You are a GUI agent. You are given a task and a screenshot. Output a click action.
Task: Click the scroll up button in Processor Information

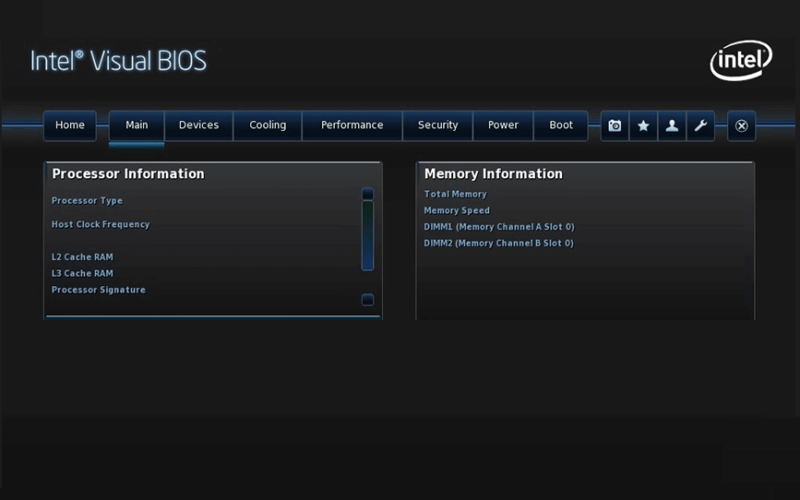[x=367, y=193]
